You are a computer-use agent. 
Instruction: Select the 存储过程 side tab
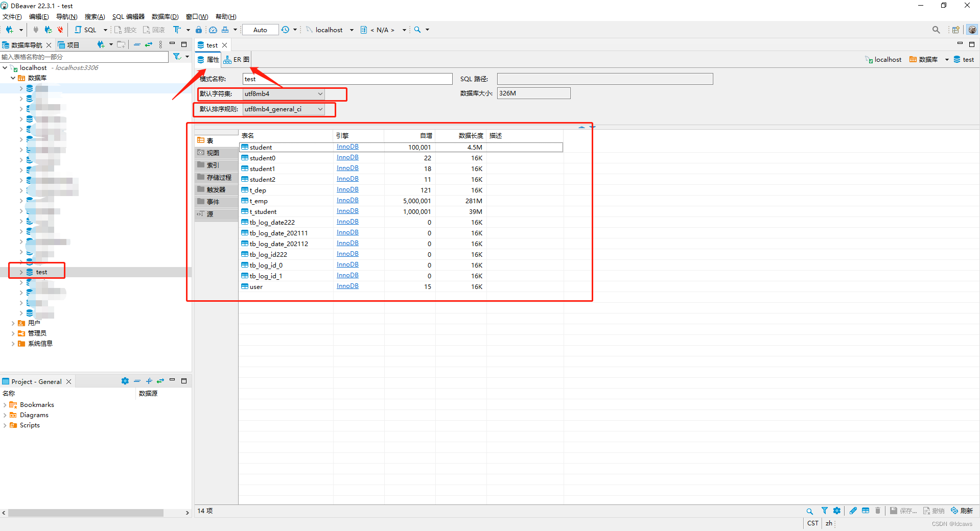click(x=216, y=177)
